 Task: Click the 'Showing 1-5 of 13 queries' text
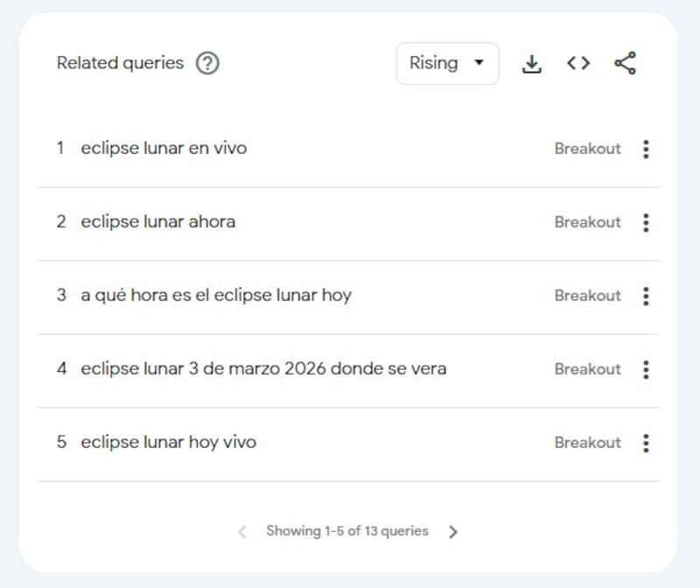point(347,531)
